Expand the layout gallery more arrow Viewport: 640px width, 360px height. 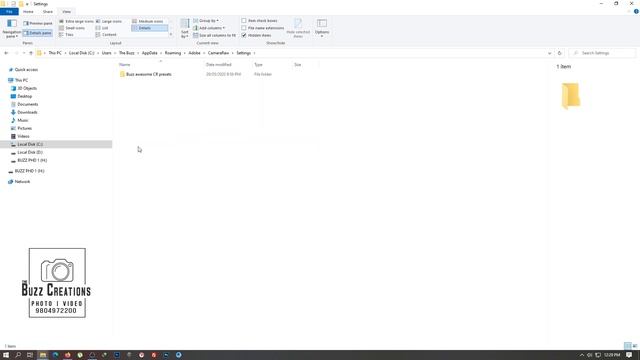tap(171, 35)
